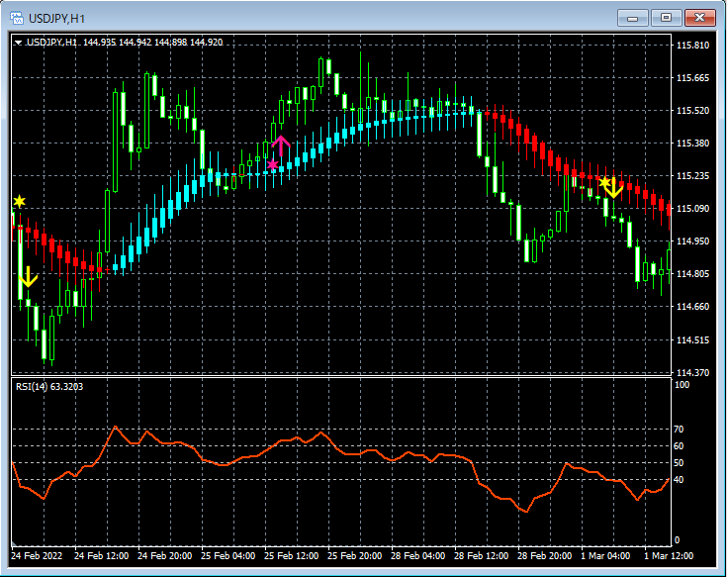Click the 24 Feb 12:00 time label
728x577 pixels.
pyautogui.click(x=101, y=555)
